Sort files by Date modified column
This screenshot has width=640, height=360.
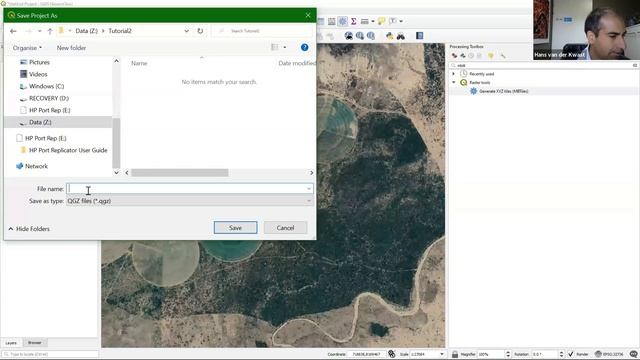297,63
